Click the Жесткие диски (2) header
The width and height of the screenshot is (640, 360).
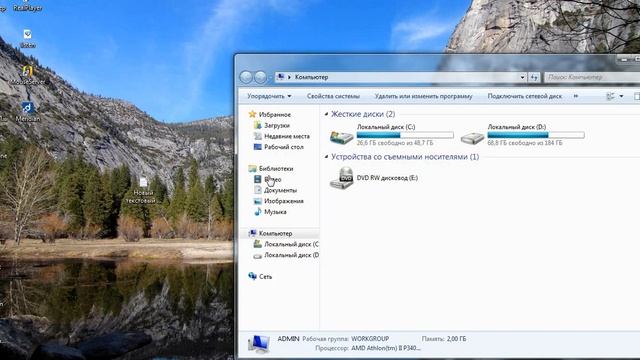click(x=363, y=114)
